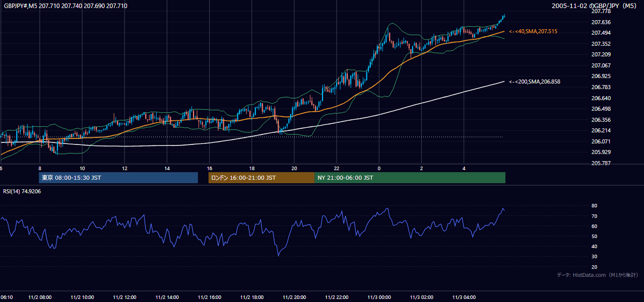Select the 2005-11-02 GBP/JPY (M5) title
Screen dimensions: 644x302
[595, 6]
